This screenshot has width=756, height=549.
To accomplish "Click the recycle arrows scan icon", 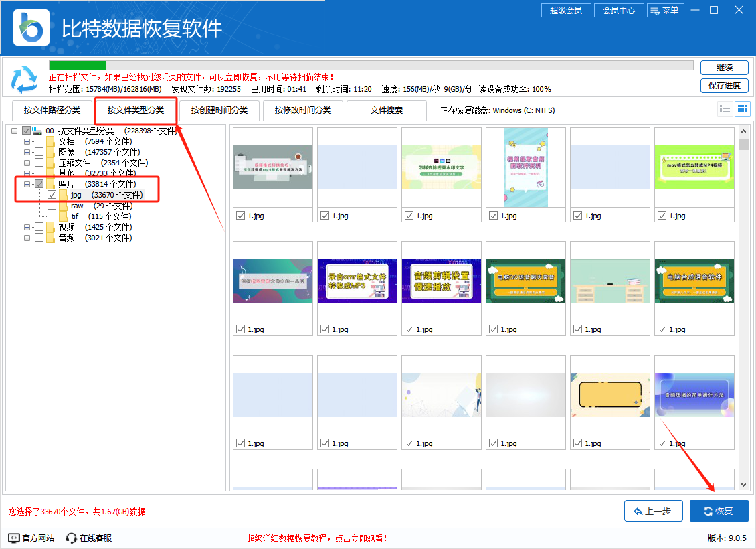I will click(25, 80).
